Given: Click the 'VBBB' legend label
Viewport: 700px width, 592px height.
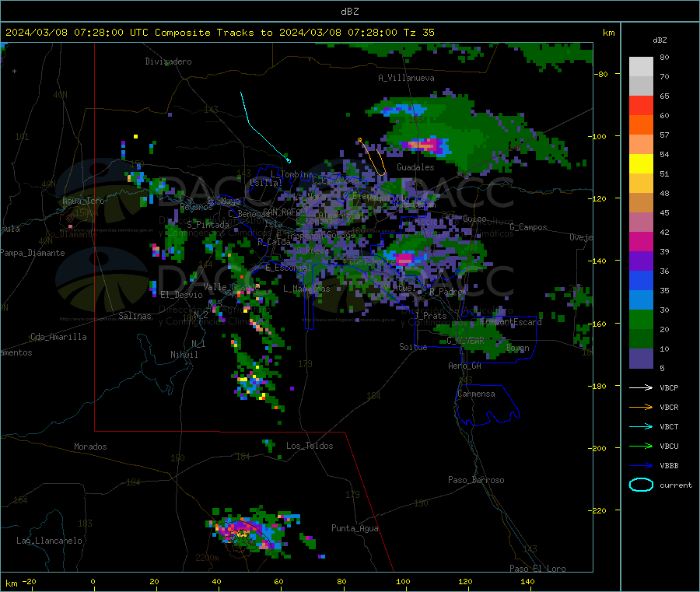Looking at the screenshot, I should point(669,466).
